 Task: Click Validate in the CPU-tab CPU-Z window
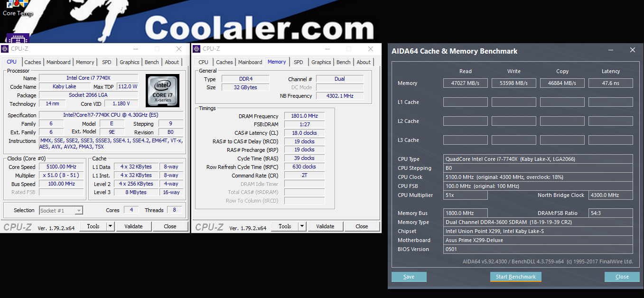point(134,226)
